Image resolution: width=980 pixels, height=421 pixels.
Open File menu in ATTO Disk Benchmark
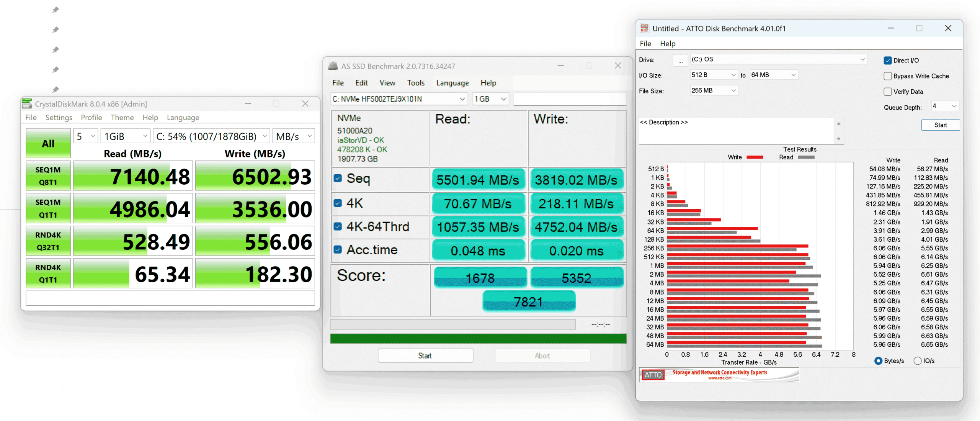point(645,44)
